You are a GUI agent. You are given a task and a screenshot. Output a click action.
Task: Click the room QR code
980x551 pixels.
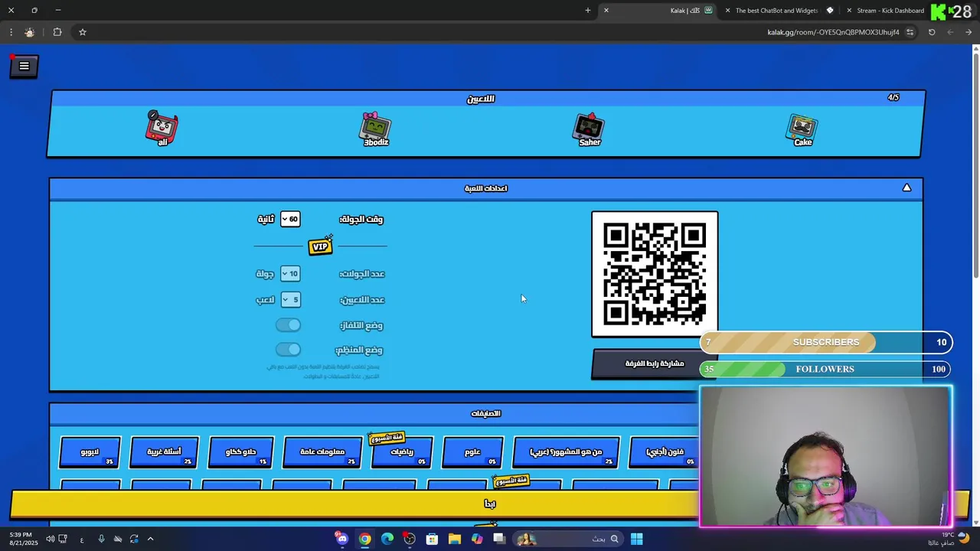point(655,274)
